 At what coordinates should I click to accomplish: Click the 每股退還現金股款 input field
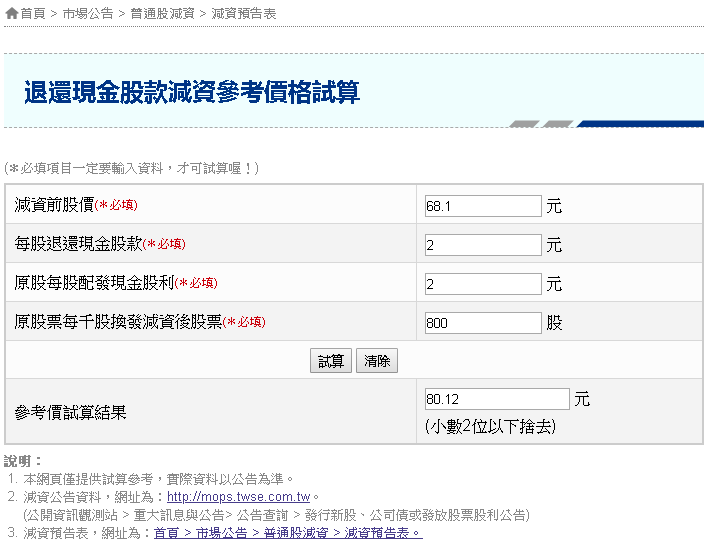(483, 245)
